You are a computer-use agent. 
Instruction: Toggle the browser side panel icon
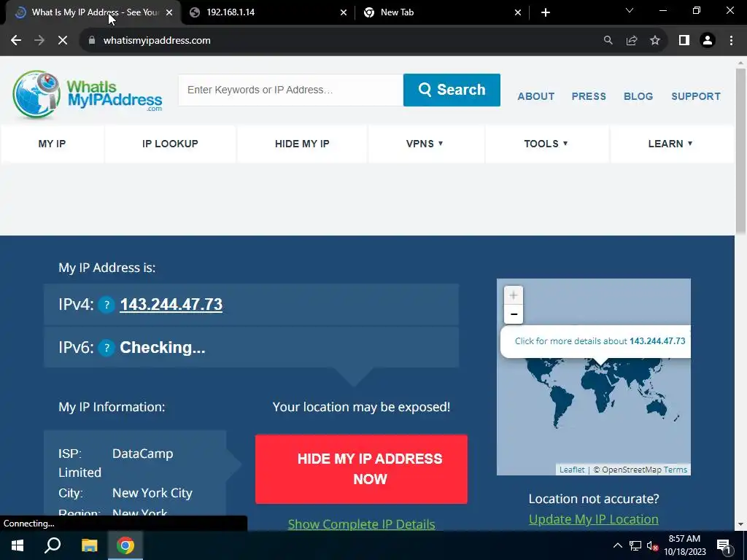[684, 41]
